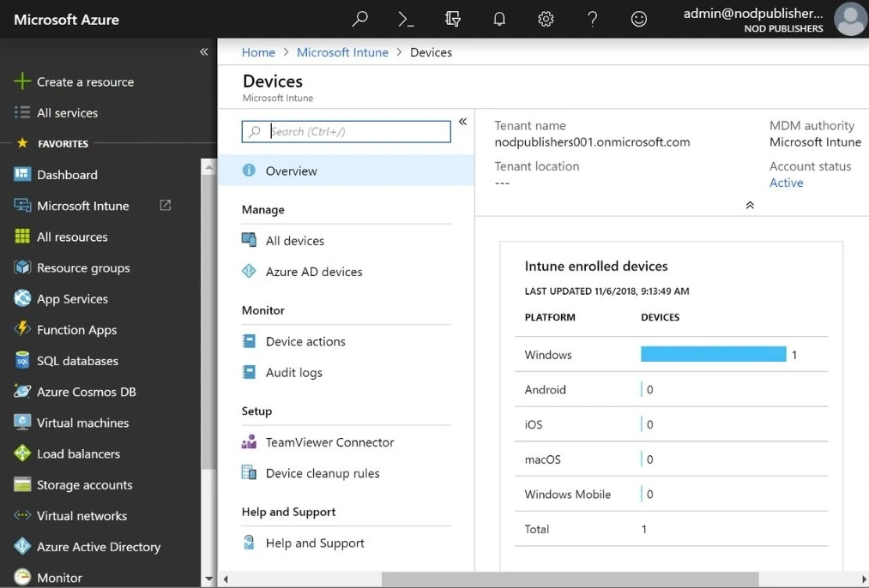Send feedback with smiley icon

[x=639, y=19]
